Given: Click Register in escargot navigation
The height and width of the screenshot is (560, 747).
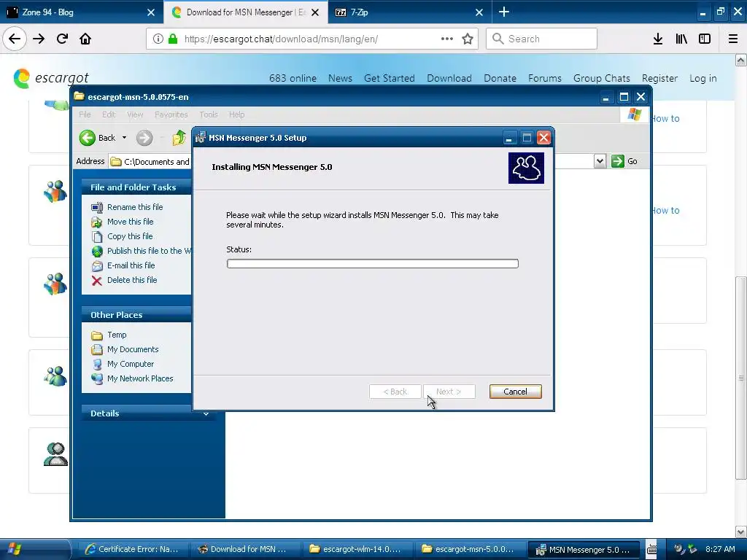Looking at the screenshot, I should (x=659, y=78).
